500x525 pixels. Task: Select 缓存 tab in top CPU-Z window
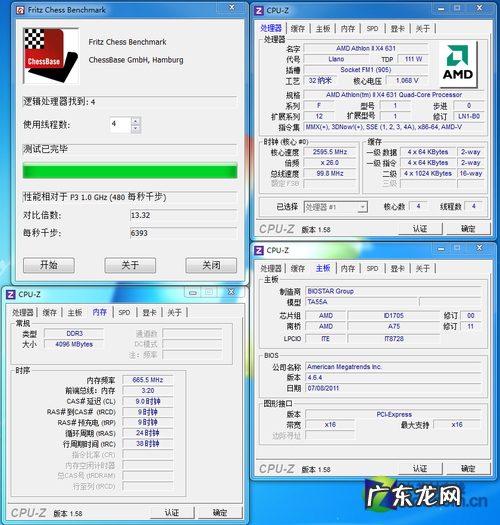pos(298,29)
